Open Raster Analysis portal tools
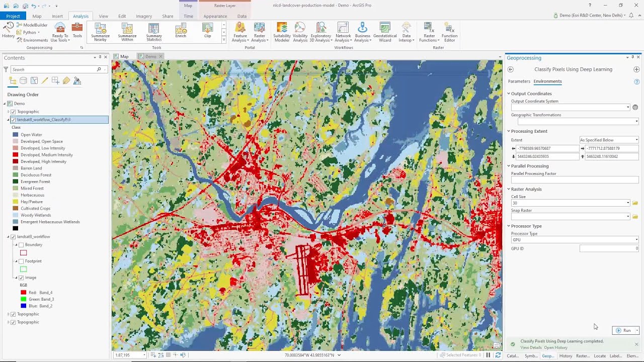Screen dimensions: 644x362 click(260, 32)
